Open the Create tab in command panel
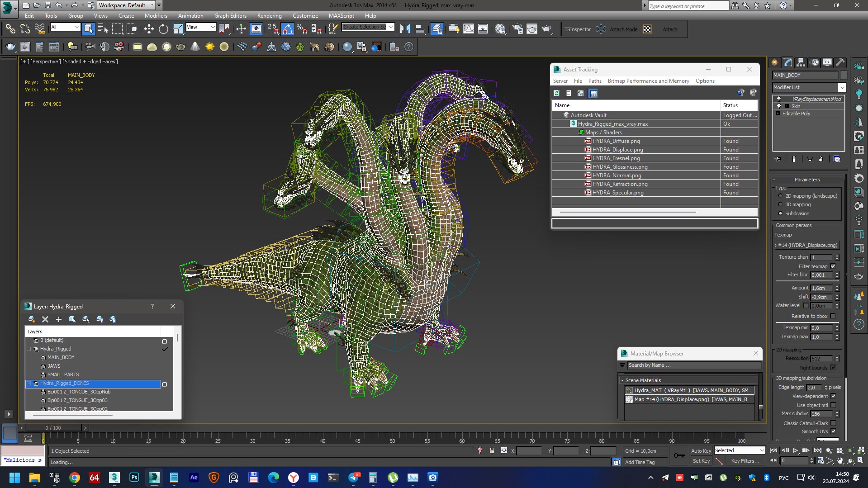Screen dimensions: 868x488 [775, 62]
